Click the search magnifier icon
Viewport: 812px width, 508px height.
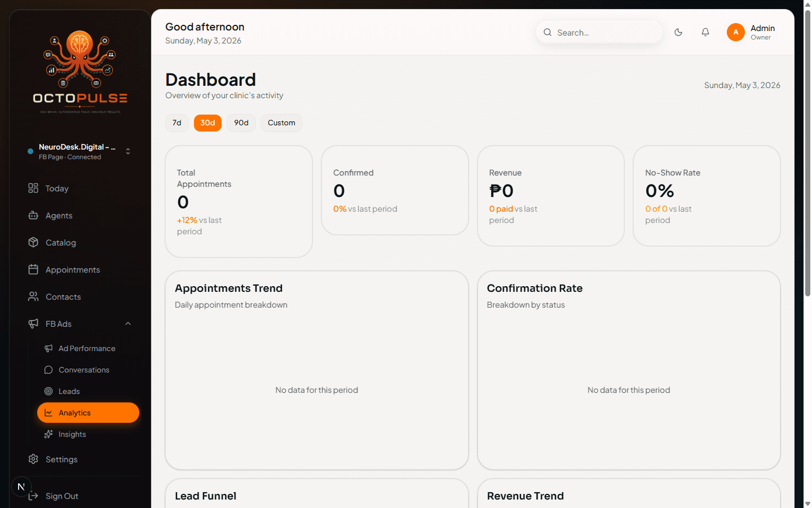tap(548, 32)
